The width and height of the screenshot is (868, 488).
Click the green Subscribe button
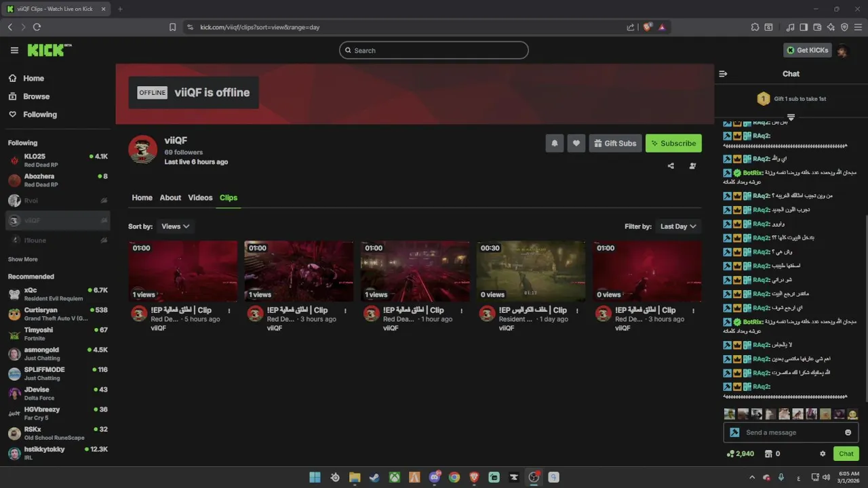(673, 143)
